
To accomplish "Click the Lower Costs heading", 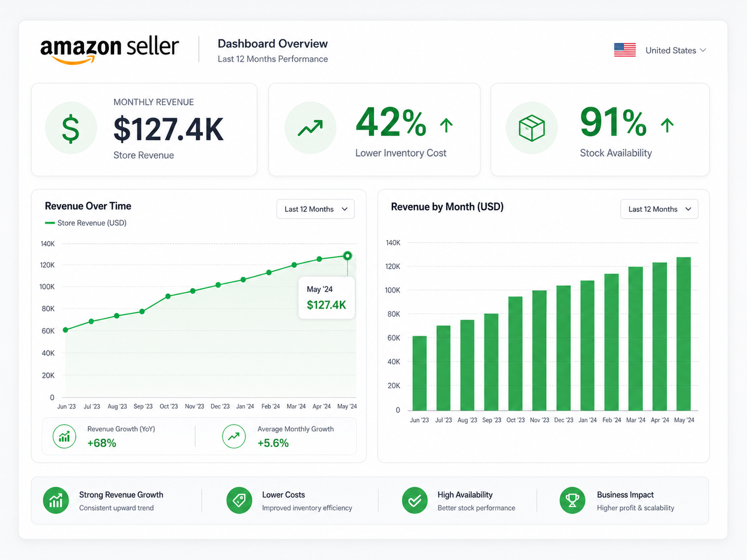I will coord(283,495).
